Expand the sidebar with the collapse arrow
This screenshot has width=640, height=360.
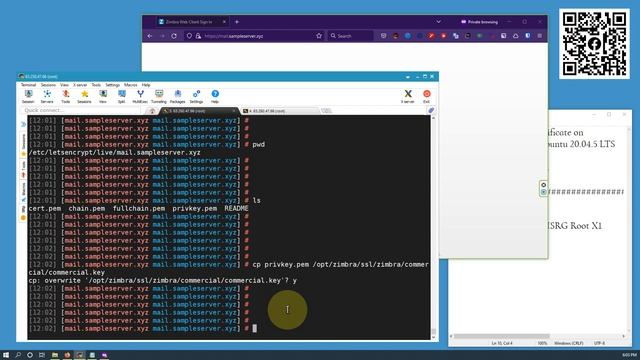point(23,124)
